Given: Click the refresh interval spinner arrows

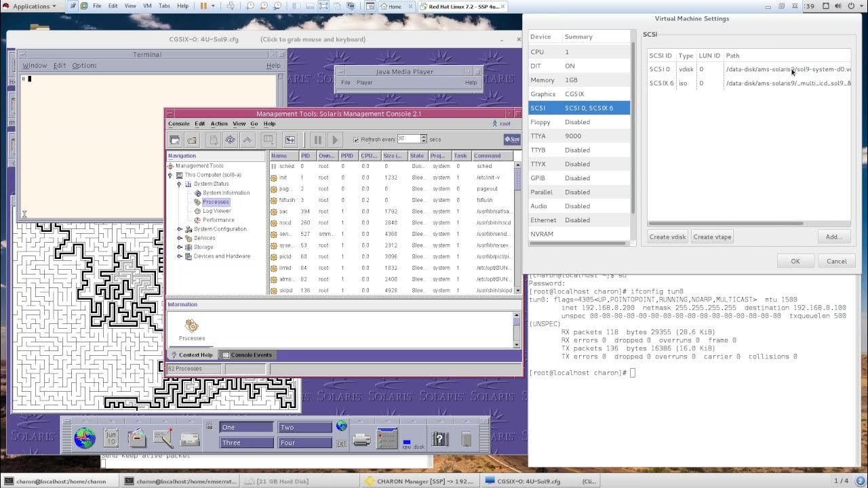Looking at the screenshot, I should (x=424, y=139).
